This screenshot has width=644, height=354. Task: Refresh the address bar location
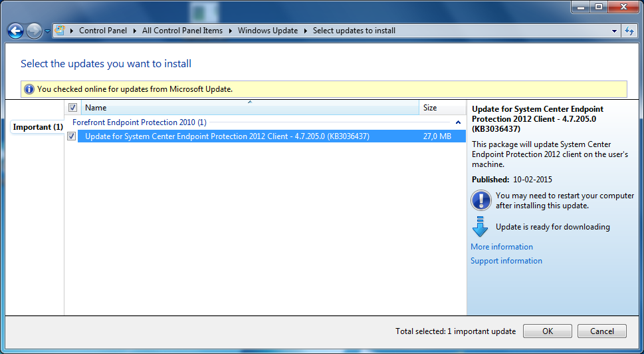pos(629,31)
